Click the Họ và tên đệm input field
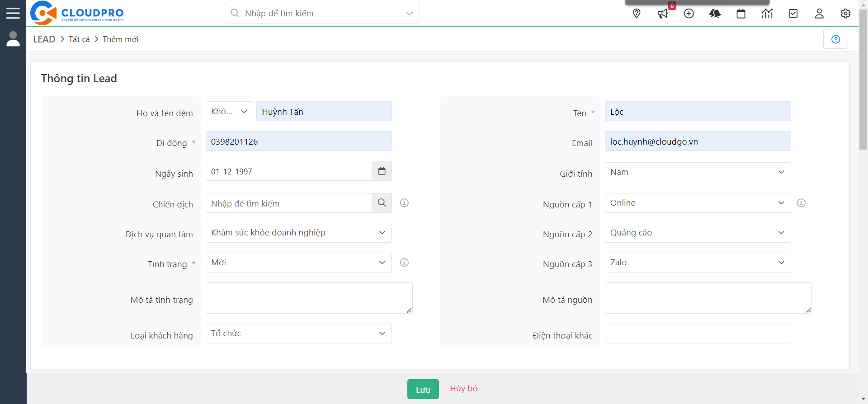Viewport: 868px width, 404px height. (x=324, y=111)
